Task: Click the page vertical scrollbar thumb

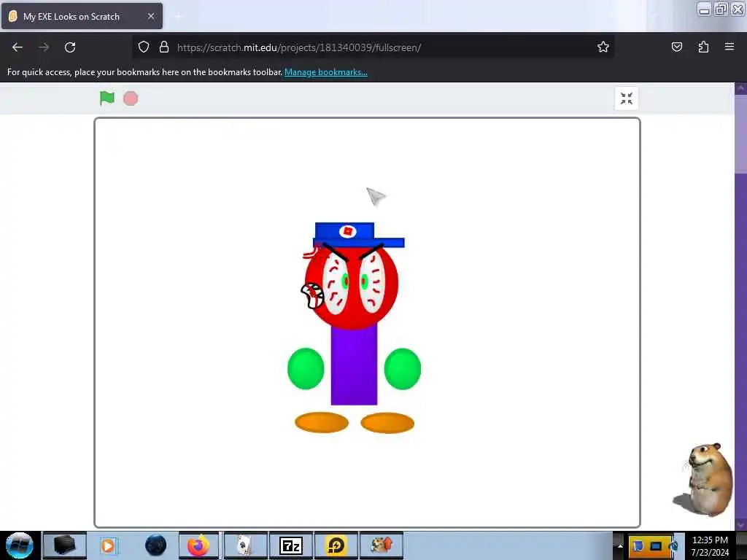Action: point(741,133)
